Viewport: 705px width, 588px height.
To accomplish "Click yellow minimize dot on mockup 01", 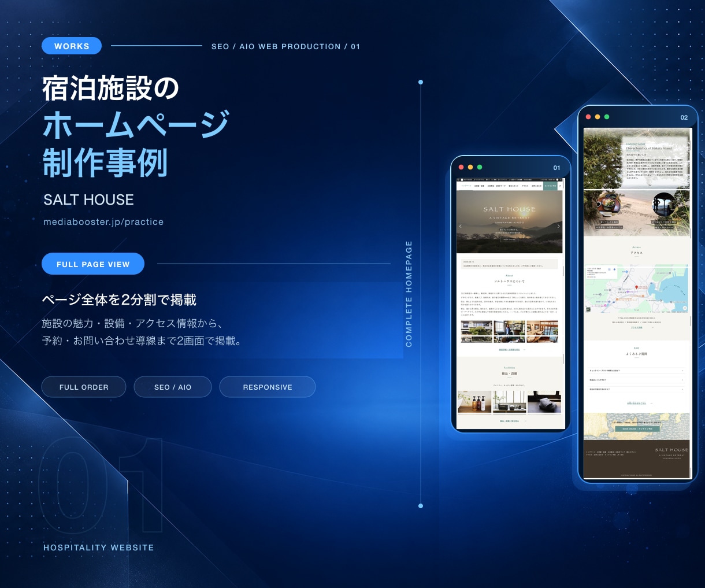I will pos(470,167).
